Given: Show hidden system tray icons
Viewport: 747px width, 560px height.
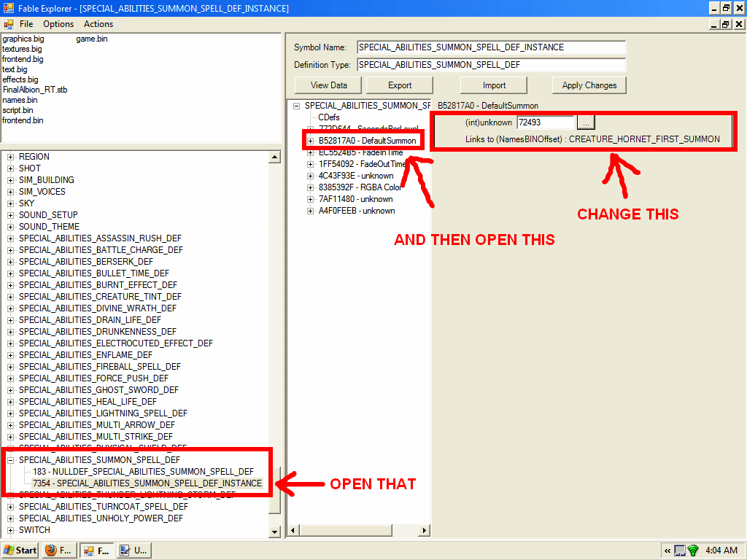Looking at the screenshot, I should point(667,551).
